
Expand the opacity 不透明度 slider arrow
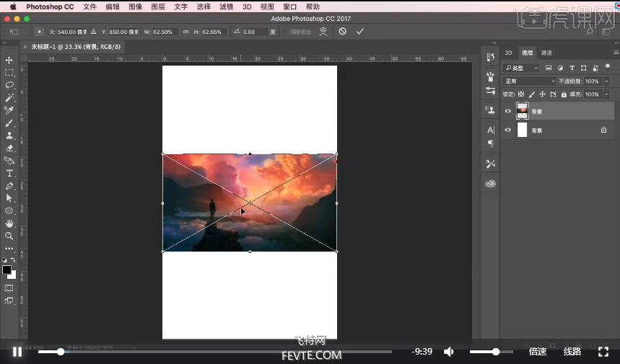pos(606,81)
